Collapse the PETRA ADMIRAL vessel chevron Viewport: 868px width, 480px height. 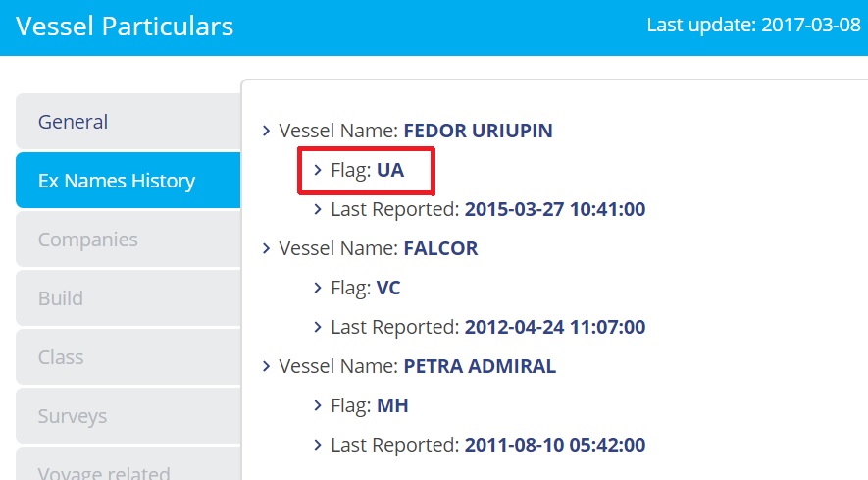click(x=266, y=366)
